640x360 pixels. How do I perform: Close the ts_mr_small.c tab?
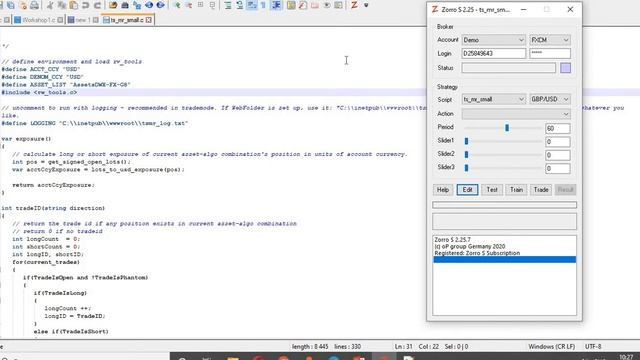[x=149, y=20]
